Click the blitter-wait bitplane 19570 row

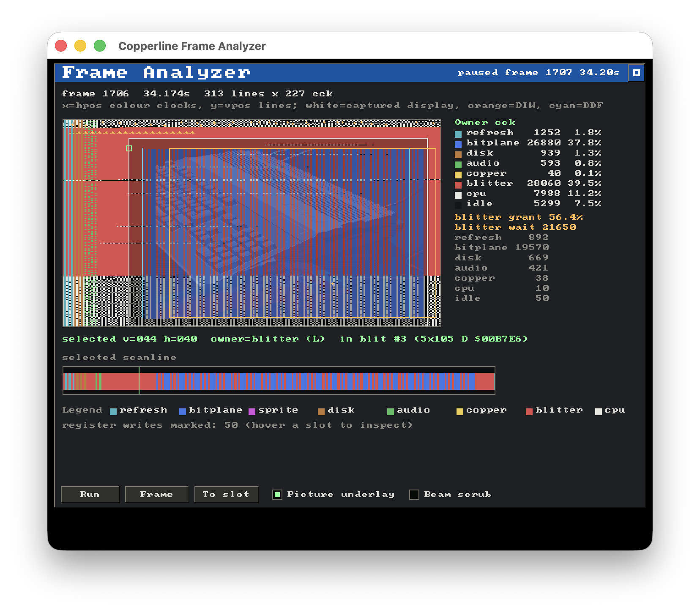[502, 247]
